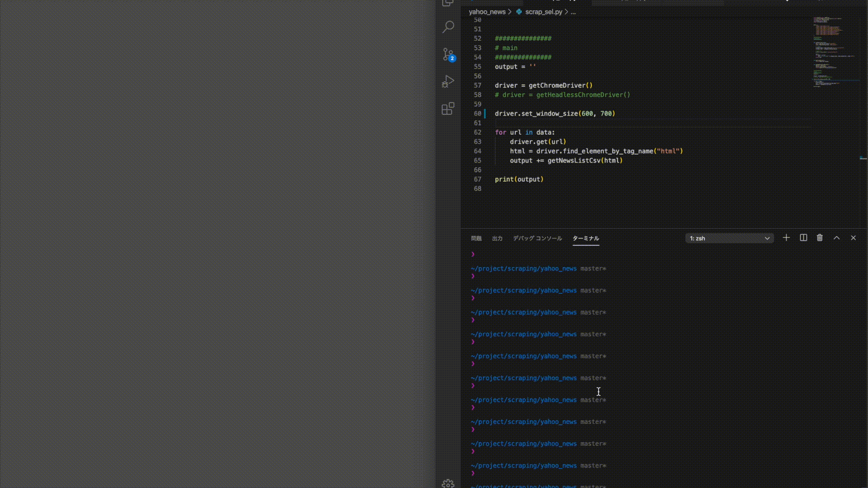Click 'for url in data:' line

[x=524, y=132]
